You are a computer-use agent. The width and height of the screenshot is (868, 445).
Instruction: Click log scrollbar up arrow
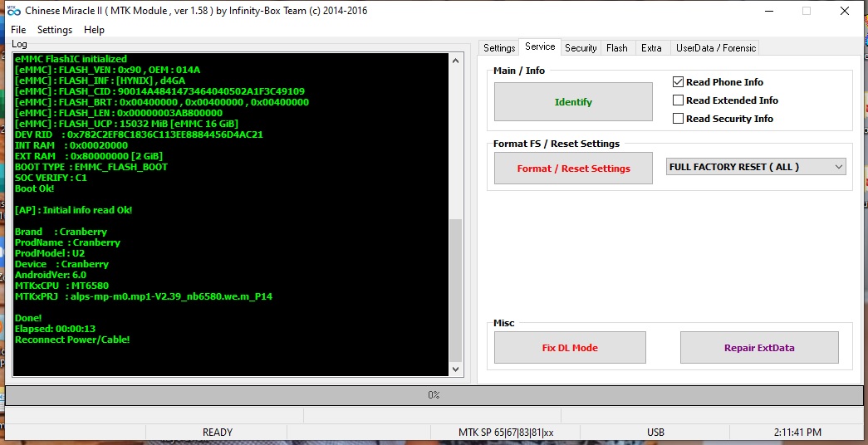455,61
